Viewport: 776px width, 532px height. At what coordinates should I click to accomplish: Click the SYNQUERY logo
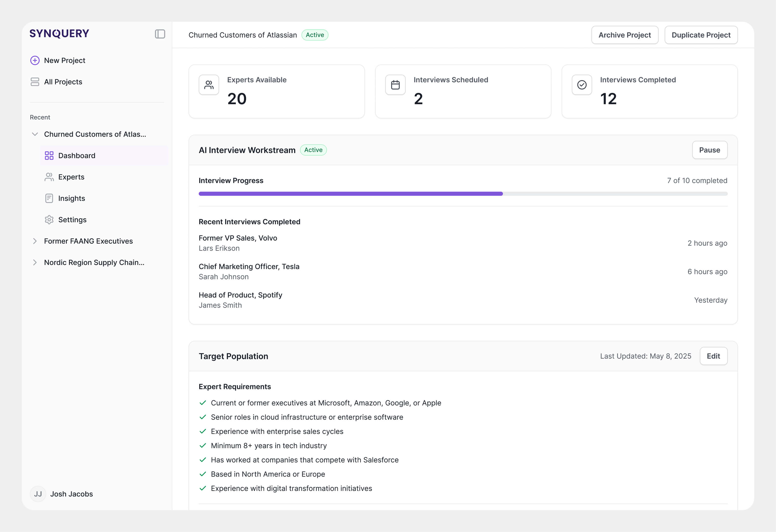coord(60,33)
